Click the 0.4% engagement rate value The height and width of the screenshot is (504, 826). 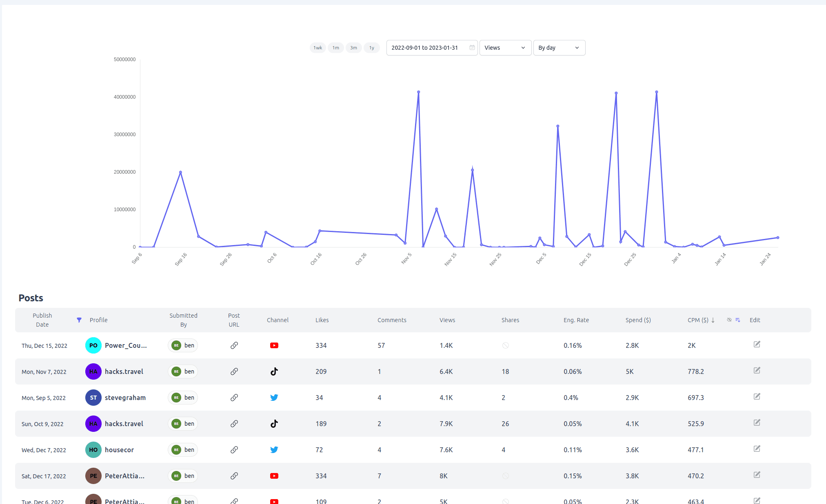571,398
